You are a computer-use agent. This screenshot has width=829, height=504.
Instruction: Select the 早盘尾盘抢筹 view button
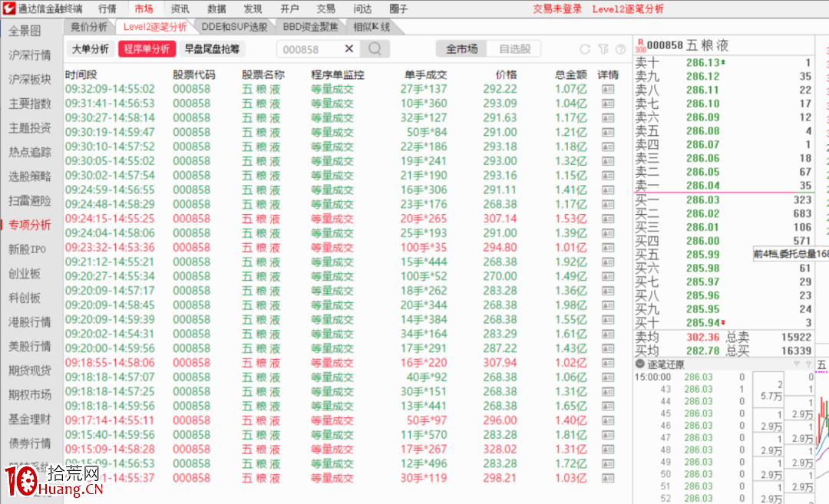pyautogui.click(x=212, y=49)
